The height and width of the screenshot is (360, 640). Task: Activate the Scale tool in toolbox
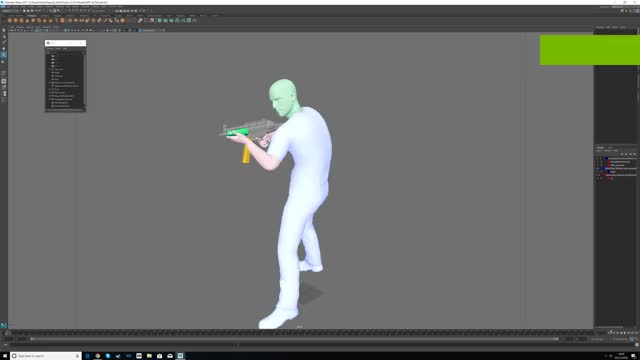pos(4,61)
